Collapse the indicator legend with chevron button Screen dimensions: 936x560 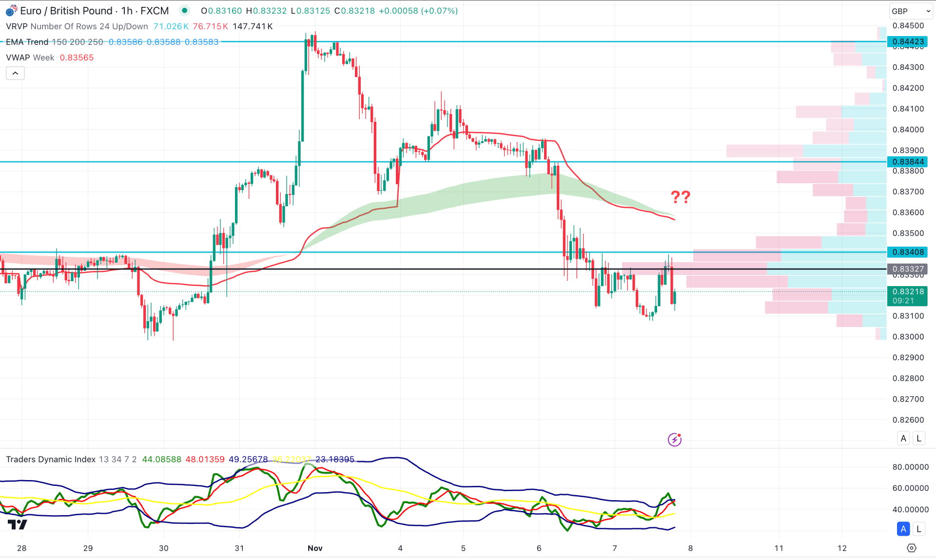(15, 73)
